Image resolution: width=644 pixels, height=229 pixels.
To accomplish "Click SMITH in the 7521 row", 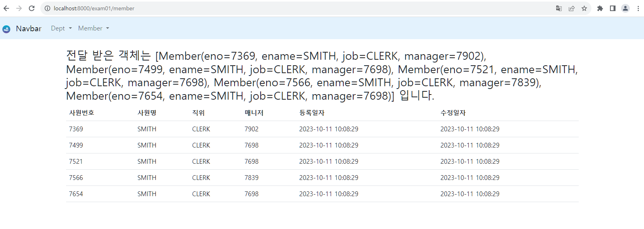I will (147, 161).
